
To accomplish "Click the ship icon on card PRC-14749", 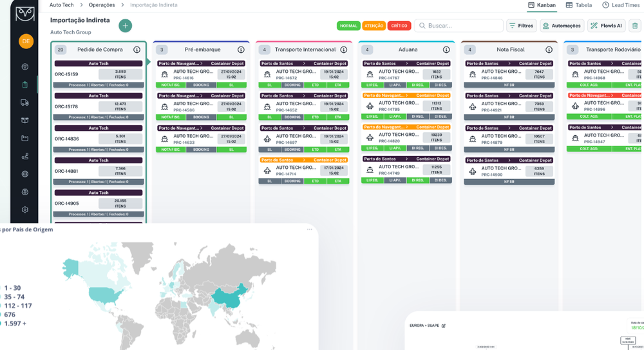I will click(370, 170).
